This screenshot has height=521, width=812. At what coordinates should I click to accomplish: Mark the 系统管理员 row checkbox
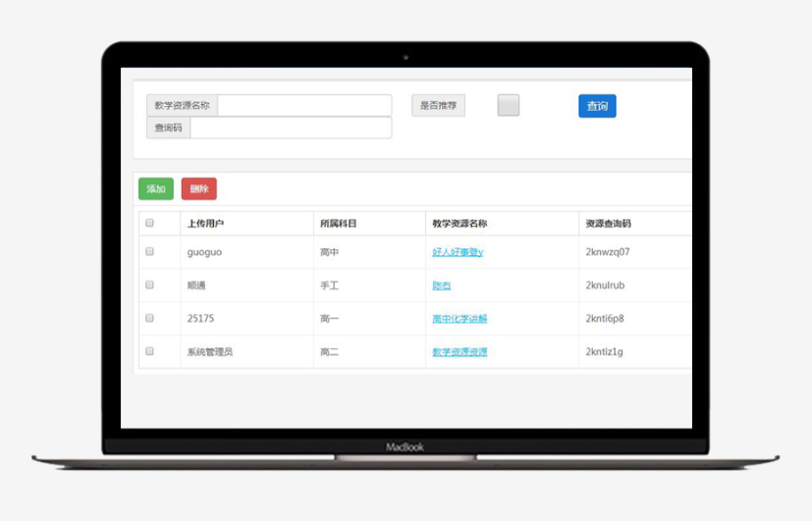coord(150,350)
